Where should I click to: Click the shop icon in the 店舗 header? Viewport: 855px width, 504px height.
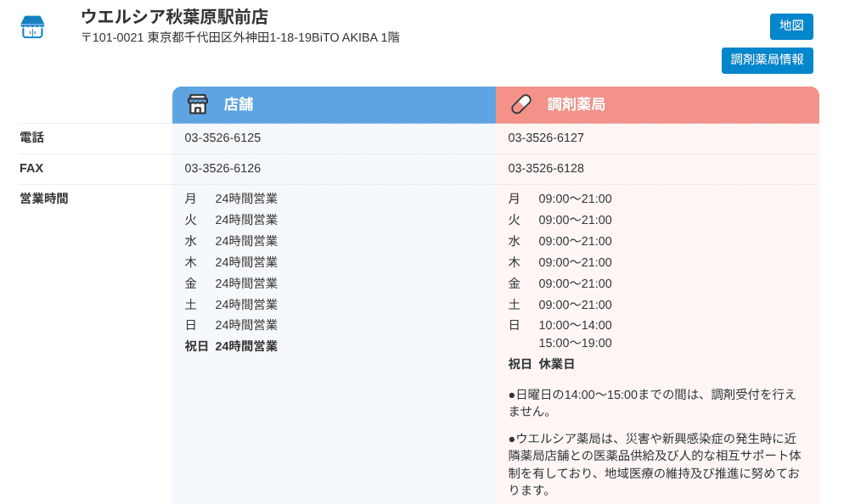197,104
